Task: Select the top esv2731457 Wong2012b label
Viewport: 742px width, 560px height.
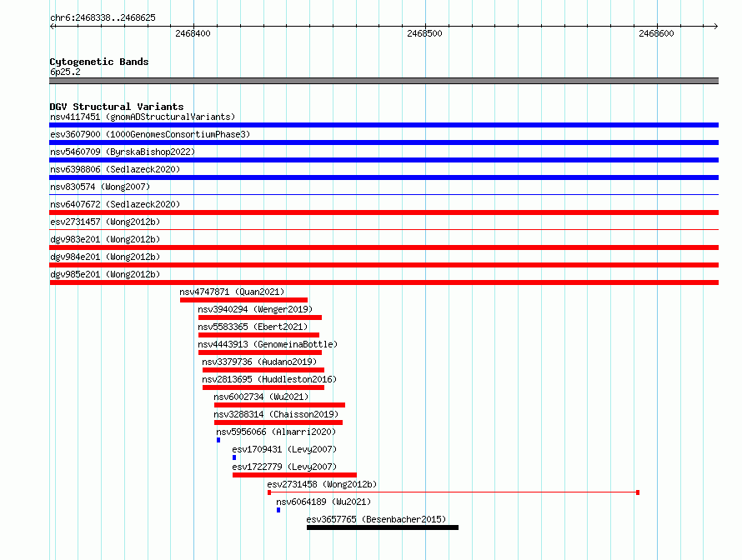Action: (x=105, y=222)
